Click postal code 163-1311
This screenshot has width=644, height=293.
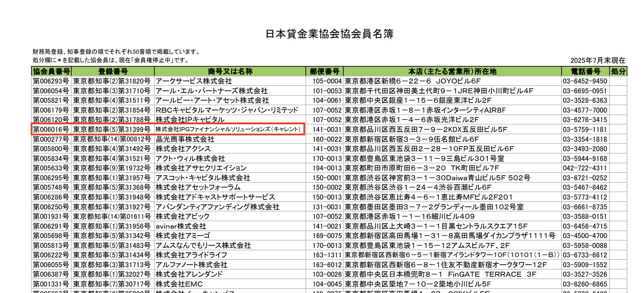coord(327,255)
